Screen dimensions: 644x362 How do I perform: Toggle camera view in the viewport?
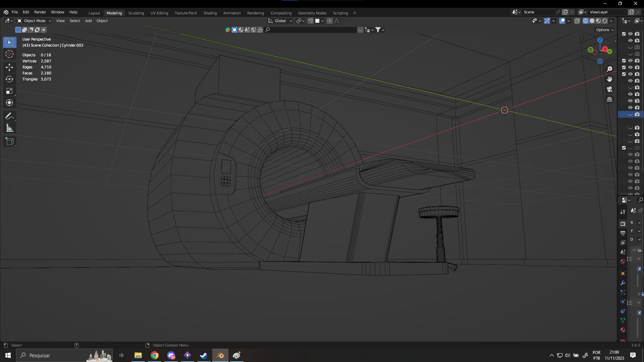click(x=609, y=89)
